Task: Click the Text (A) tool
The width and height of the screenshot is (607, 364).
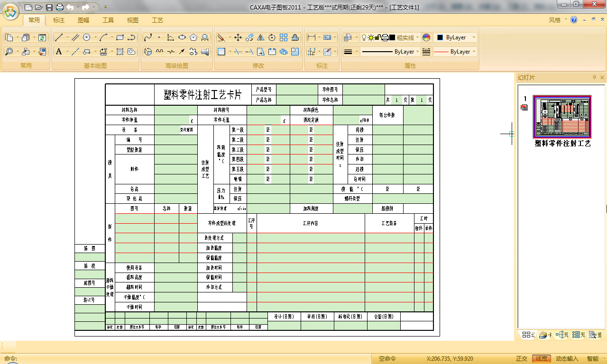Action: click(59, 52)
